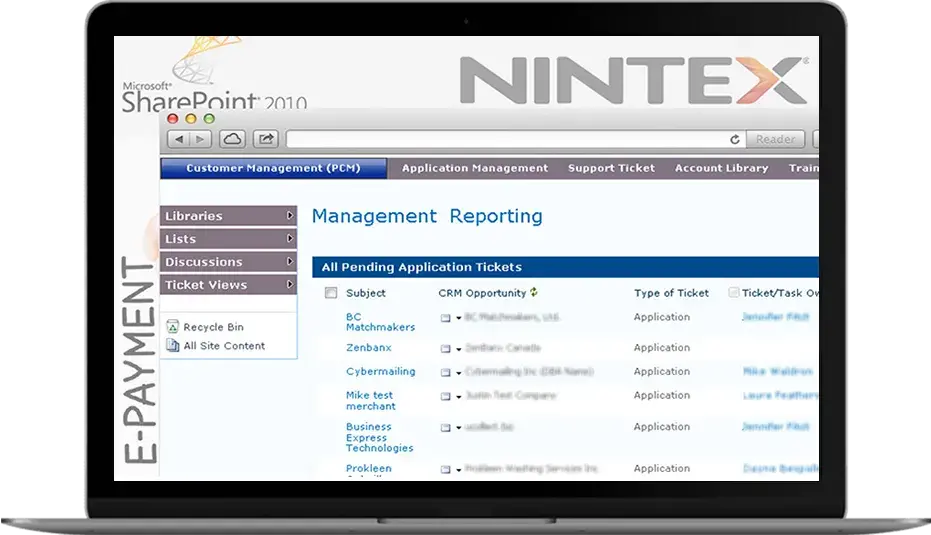The height and width of the screenshot is (535, 931).
Task: Open the All Site Content icon
Action: (173, 346)
